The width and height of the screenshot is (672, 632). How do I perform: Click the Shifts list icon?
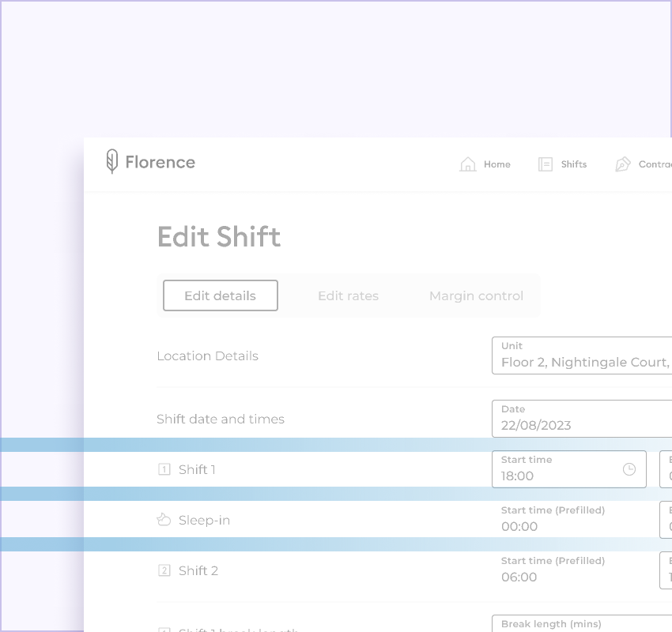coord(546,164)
